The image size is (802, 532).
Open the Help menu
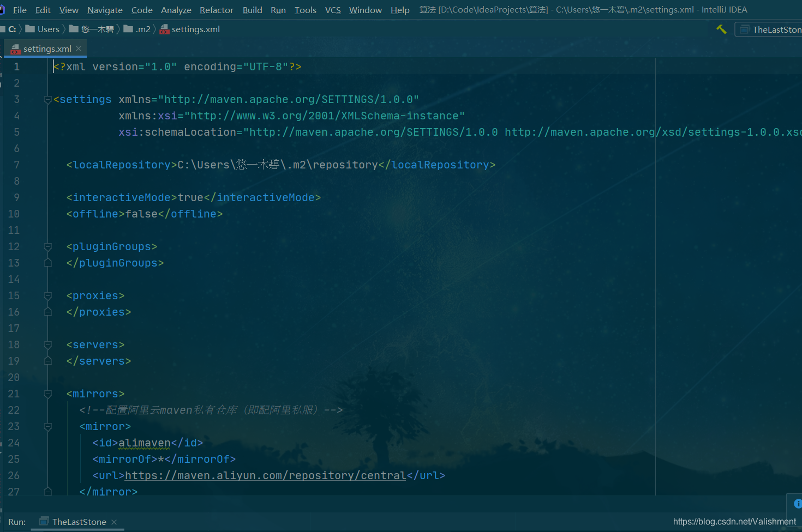click(400, 10)
